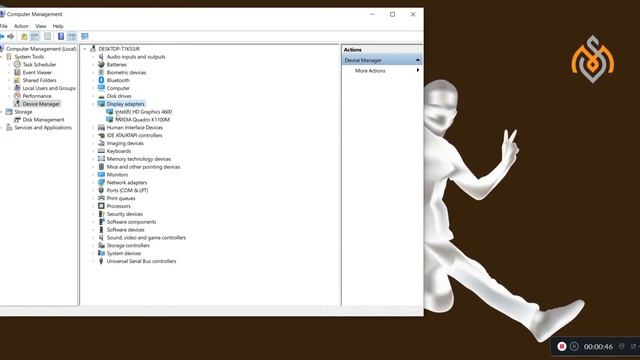640x360 pixels.
Task: Select the Security devices category
Action: pos(124,214)
